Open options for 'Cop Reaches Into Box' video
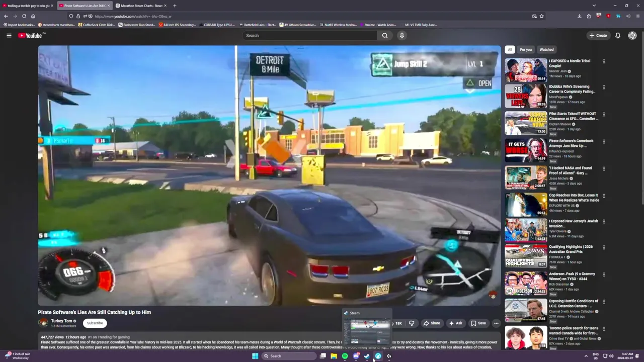 [604, 196]
